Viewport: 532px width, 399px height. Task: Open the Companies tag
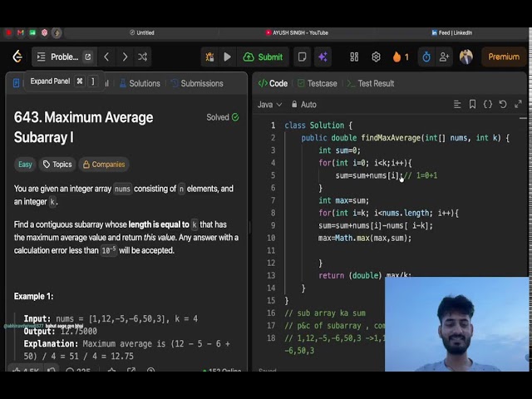[x=103, y=165]
